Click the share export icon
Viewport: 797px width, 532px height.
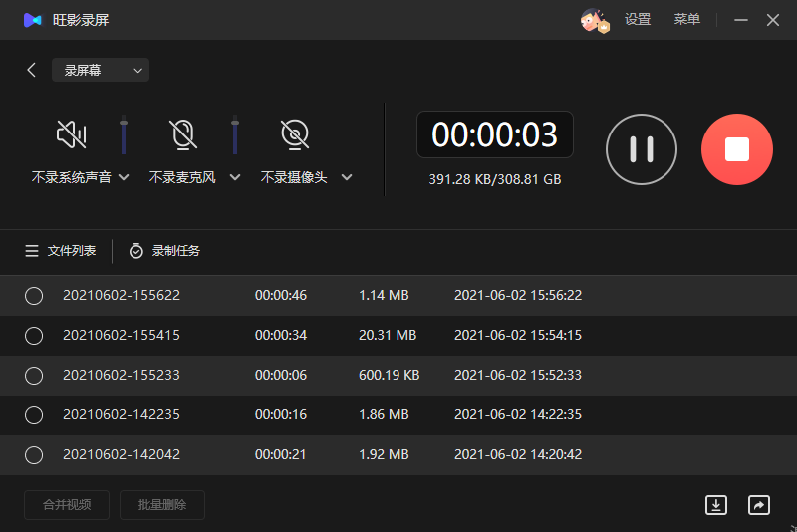(x=759, y=505)
